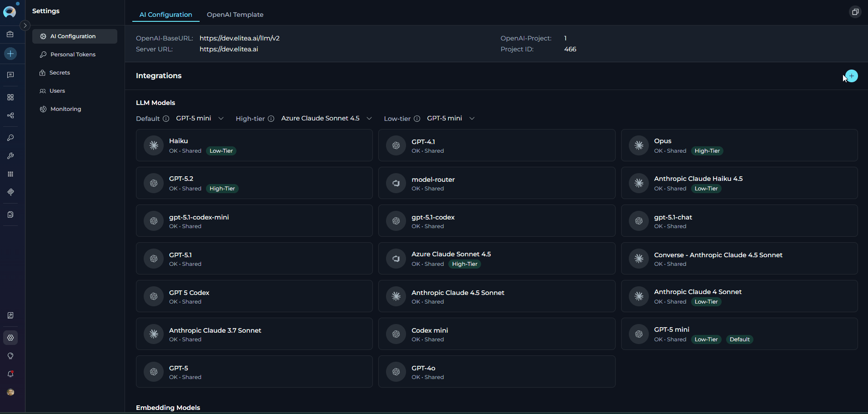Open the High-tier model dropdown
The height and width of the screenshot is (414, 868).
click(x=326, y=119)
